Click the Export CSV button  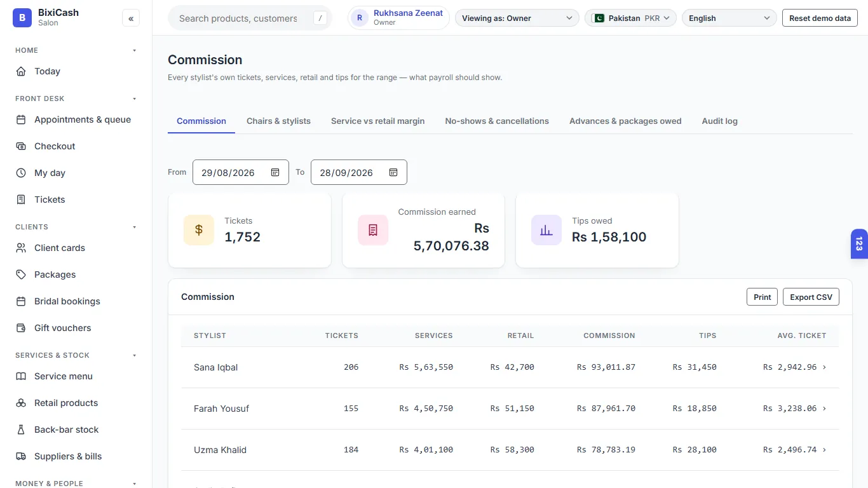tap(811, 297)
